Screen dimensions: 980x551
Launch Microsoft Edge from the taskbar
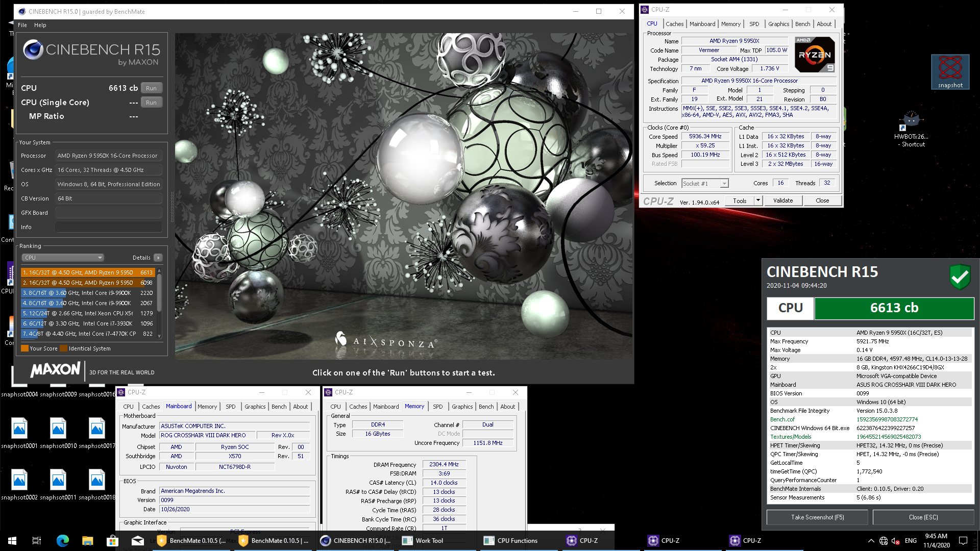(x=62, y=540)
